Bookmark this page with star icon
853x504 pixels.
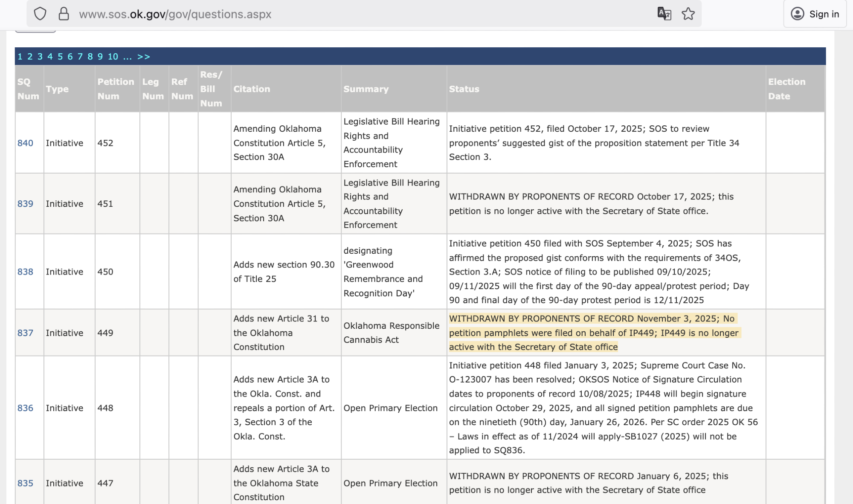(x=688, y=14)
